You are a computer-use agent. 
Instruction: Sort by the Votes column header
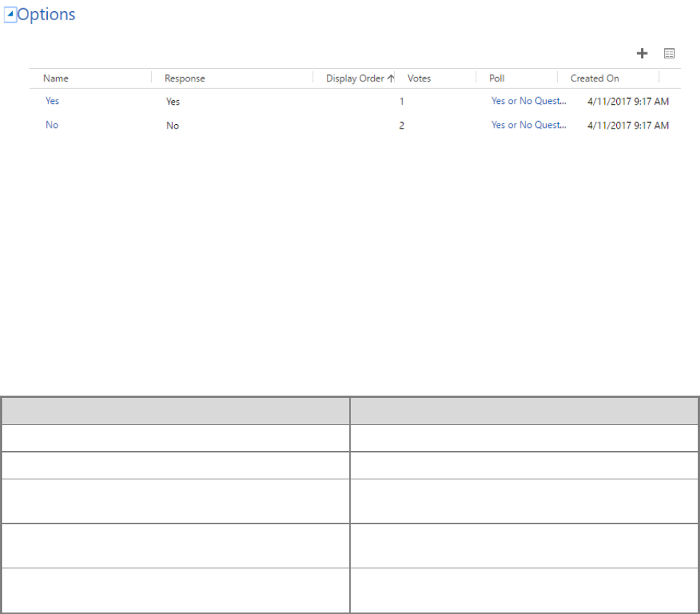[x=419, y=79]
